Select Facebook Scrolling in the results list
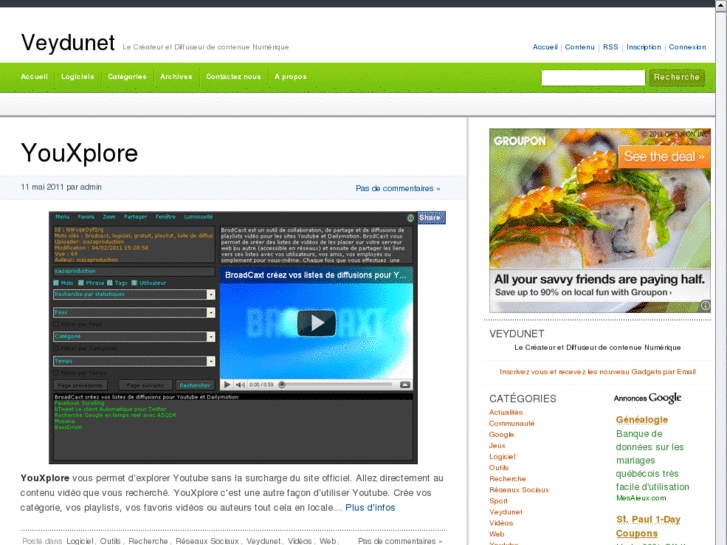727x545 pixels. point(79,403)
